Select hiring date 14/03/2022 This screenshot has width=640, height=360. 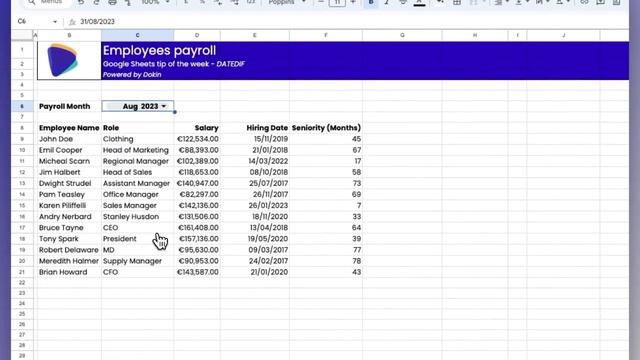[x=255, y=161]
